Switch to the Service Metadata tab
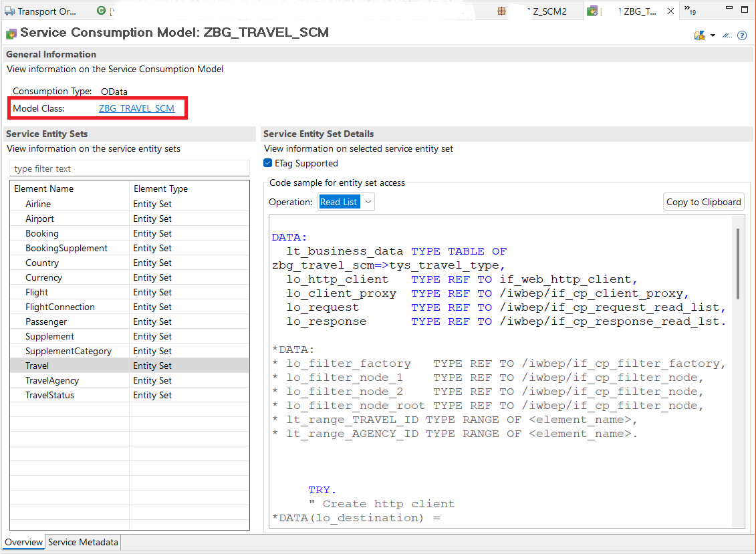756x554 pixels. tap(82, 542)
